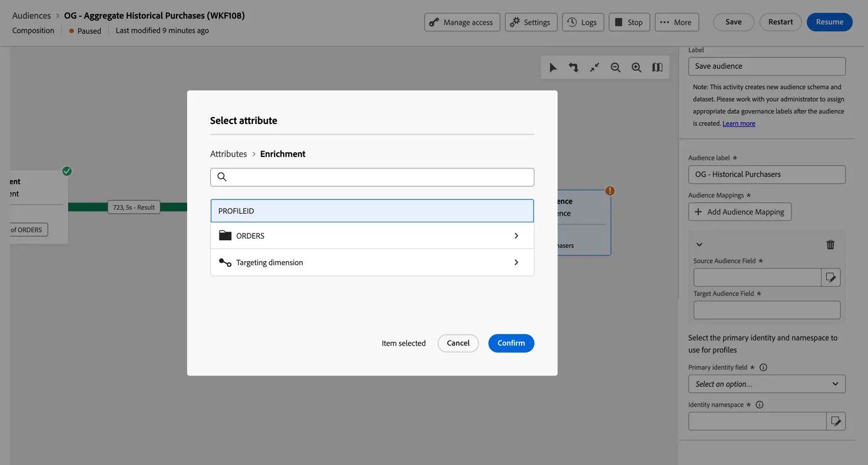
Task: Open attribute picker for Source Audience Field
Action: 831,277
